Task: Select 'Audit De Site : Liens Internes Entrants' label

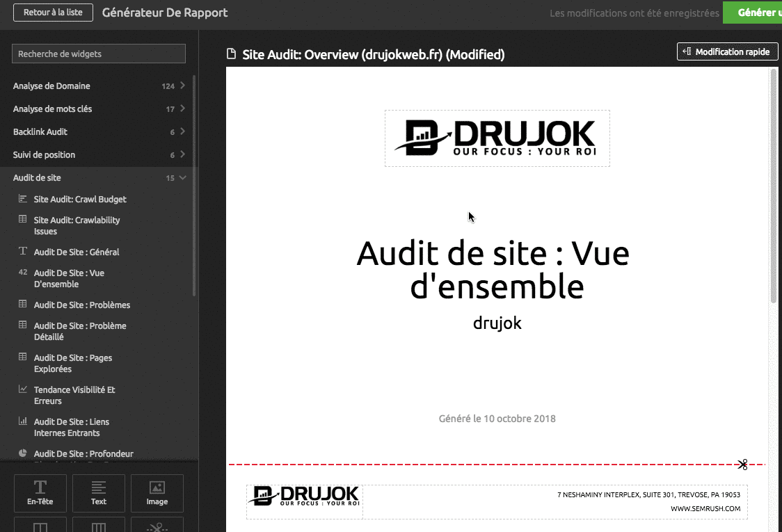Action: point(72,427)
